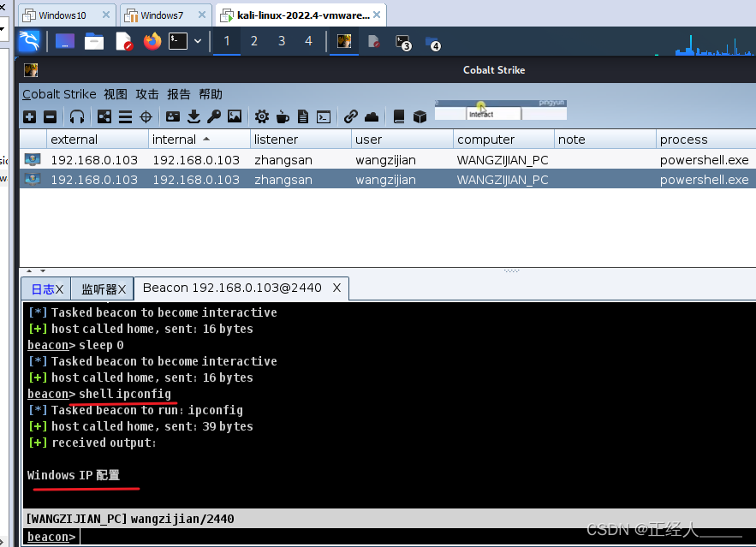The height and width of the screenshot is (547, 756).
Task: Open Listeners via the headphones icon
Action: 77,116
